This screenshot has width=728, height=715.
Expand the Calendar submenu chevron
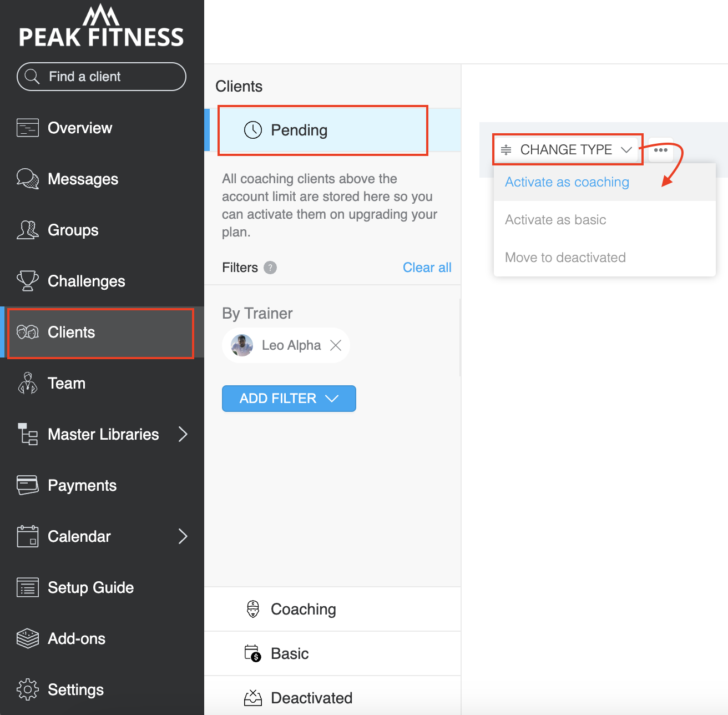pyautogui.click(x=183, y=536)
